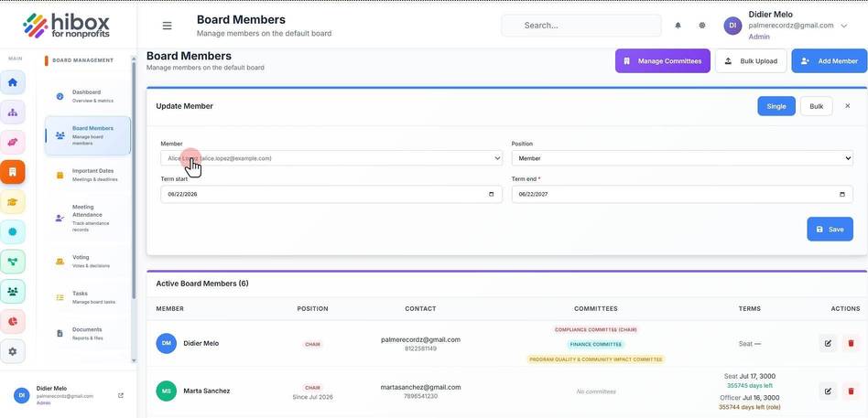
Task: Click the MS avatar for Marta Sanchez
Action: [x=166, y=391]
